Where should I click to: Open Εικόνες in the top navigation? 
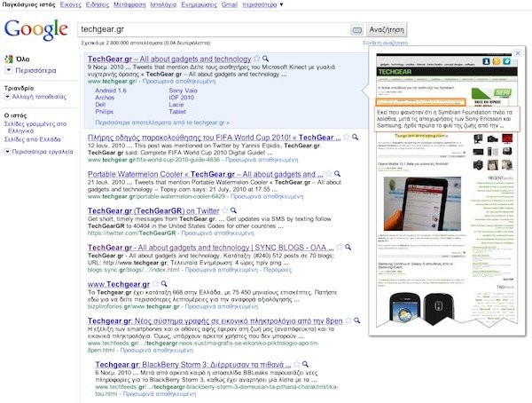71,4
